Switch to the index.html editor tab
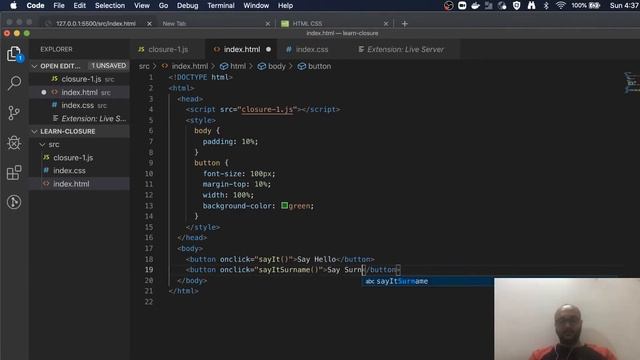The image size is (640, 360). (x=241, y=49)
